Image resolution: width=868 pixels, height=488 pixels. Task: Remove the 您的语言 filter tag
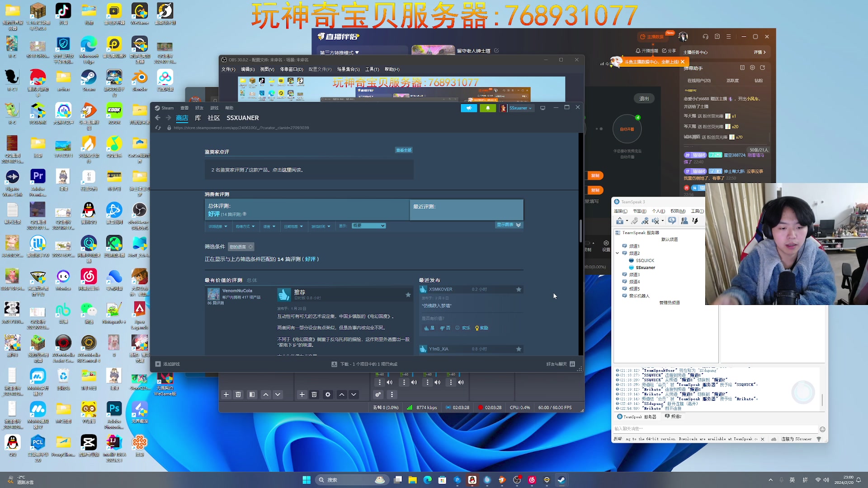(250, 247)
